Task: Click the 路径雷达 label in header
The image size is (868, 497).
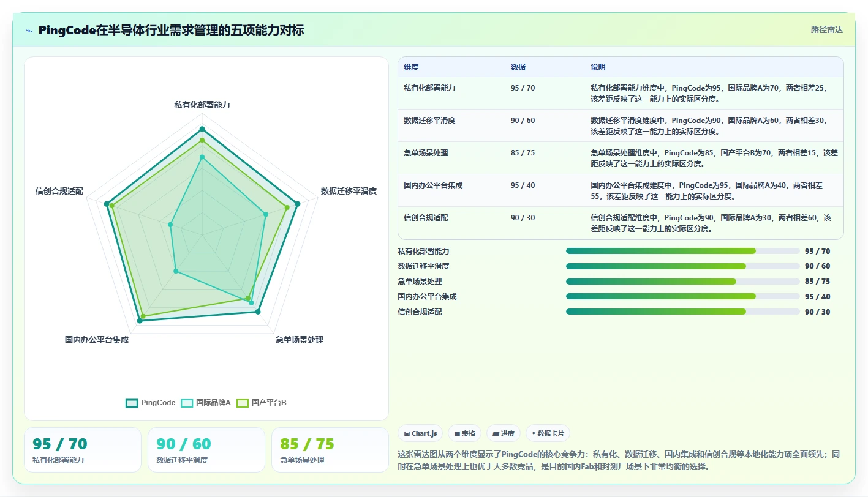Action: (x=827, y=29)
